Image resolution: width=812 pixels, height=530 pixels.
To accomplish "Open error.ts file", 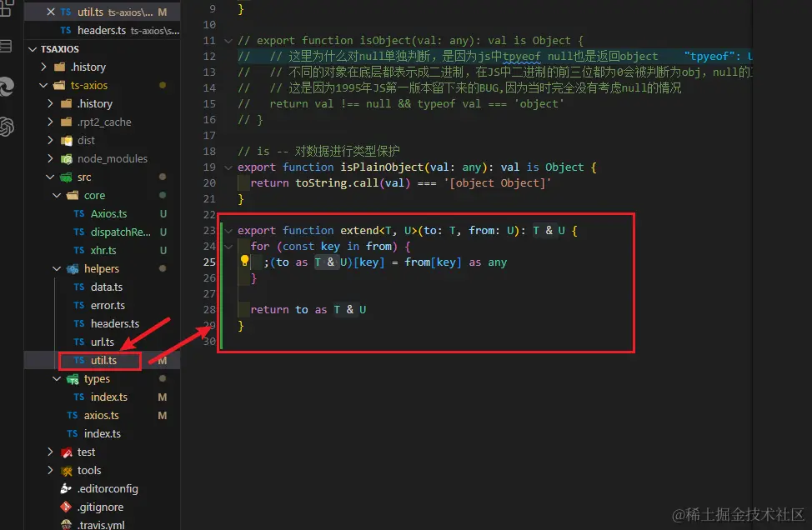I will click(108, 305).
